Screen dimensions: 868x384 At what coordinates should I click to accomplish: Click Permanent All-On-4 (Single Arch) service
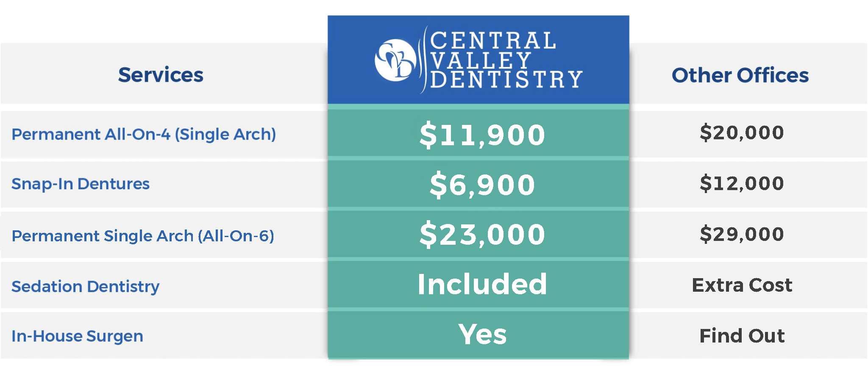pos(144,134)
